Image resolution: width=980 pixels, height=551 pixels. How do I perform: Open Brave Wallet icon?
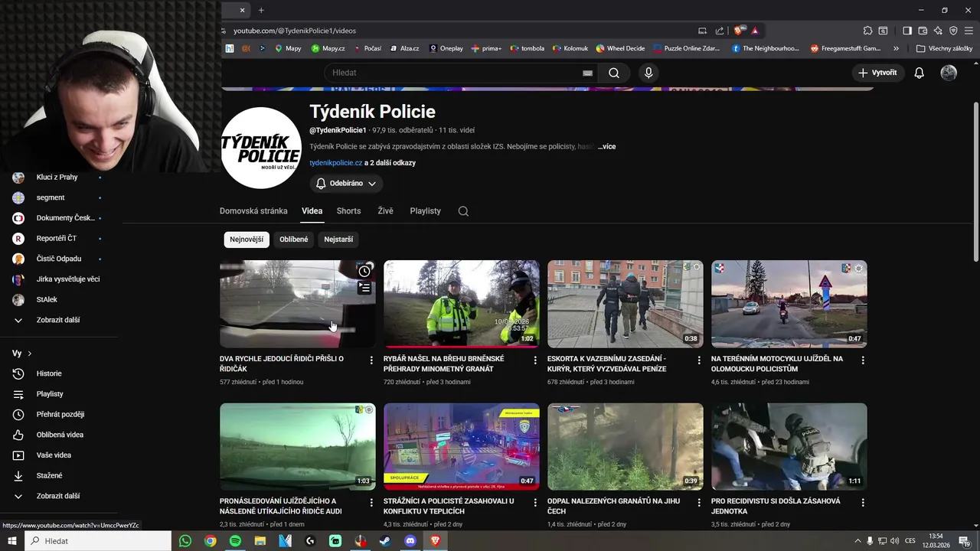click(x=923, y=31)
